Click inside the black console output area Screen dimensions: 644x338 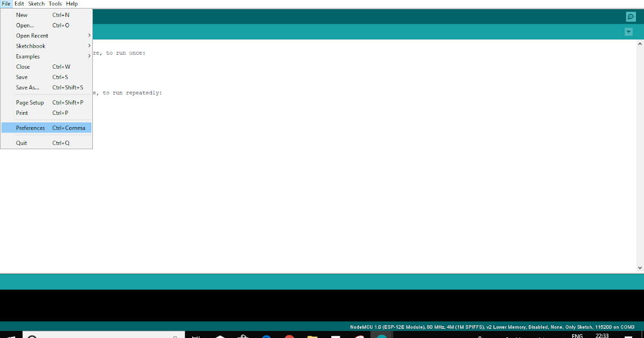pos(322,305)
